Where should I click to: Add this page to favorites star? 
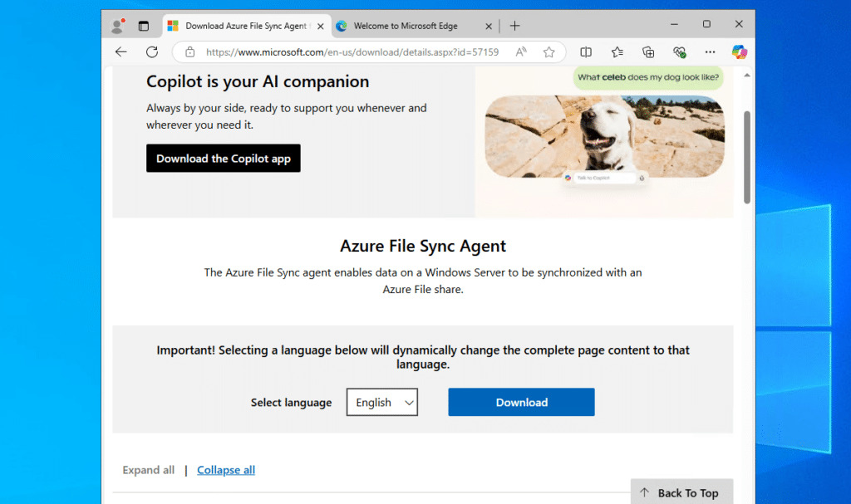click(x=548, y=51)
